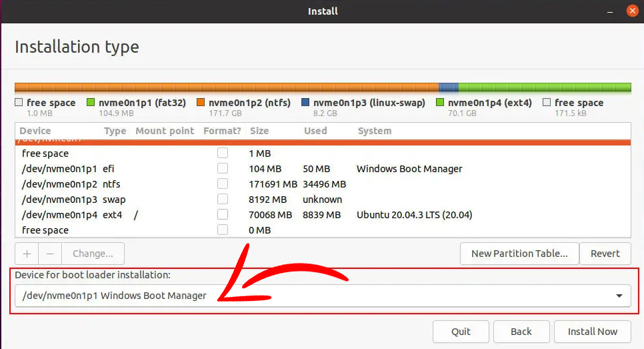Click the minus remove partition button
The height and width of the screenshot is (349, 644).
coord(50,254)
